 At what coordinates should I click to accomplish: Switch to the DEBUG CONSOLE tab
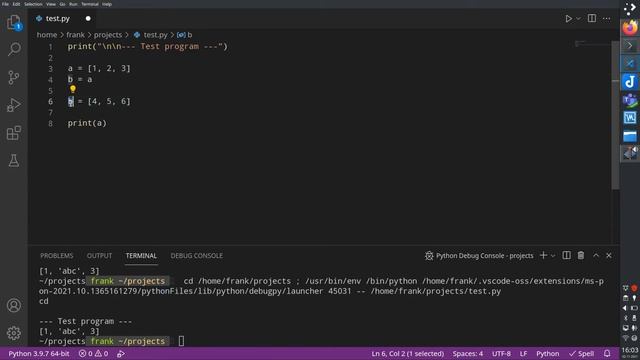[x=197, y=256]
